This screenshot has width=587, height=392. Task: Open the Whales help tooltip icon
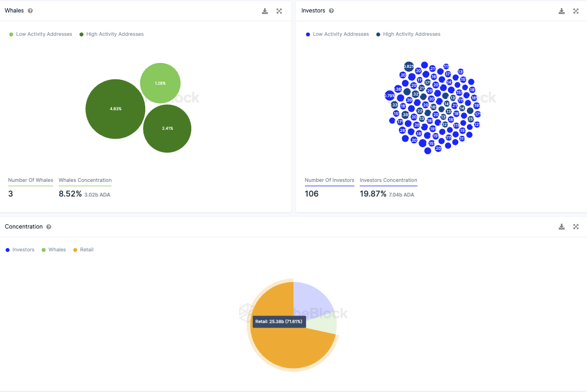tap(30, 11)
